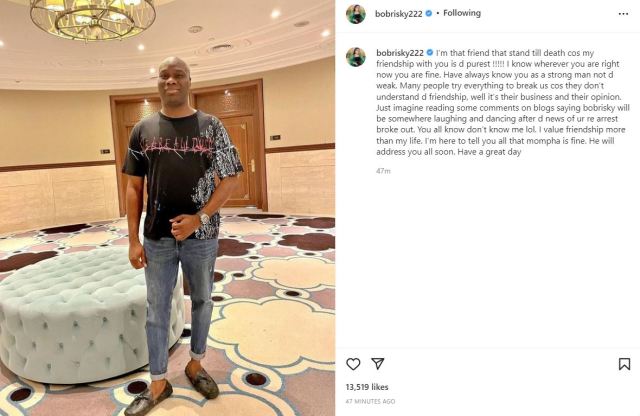This screenshot has height=416, width=640.
Task: Click the caption text paragraph
Action: 502,102
